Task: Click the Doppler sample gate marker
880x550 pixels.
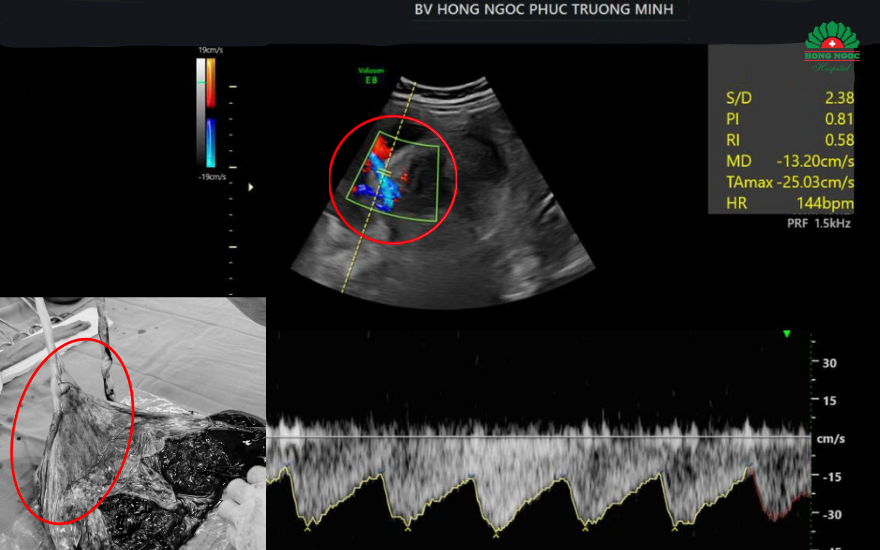Action: (383, 173)
